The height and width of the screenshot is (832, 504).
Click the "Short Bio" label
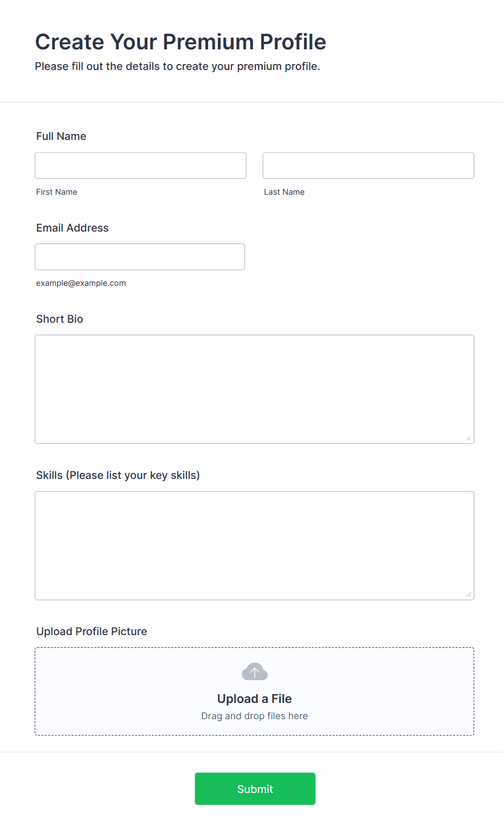tap(60, 319)
